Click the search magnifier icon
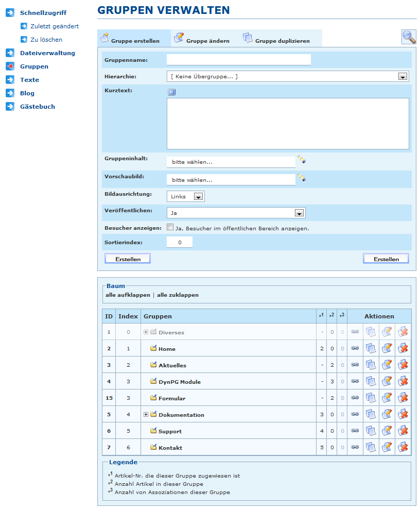 point(409,37)
